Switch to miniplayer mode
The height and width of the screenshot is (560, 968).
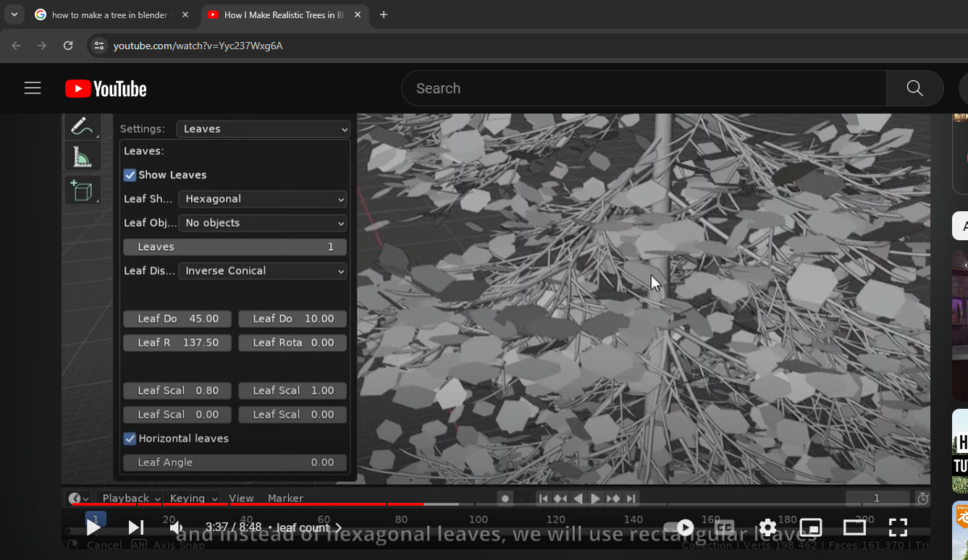coord(811,527)
